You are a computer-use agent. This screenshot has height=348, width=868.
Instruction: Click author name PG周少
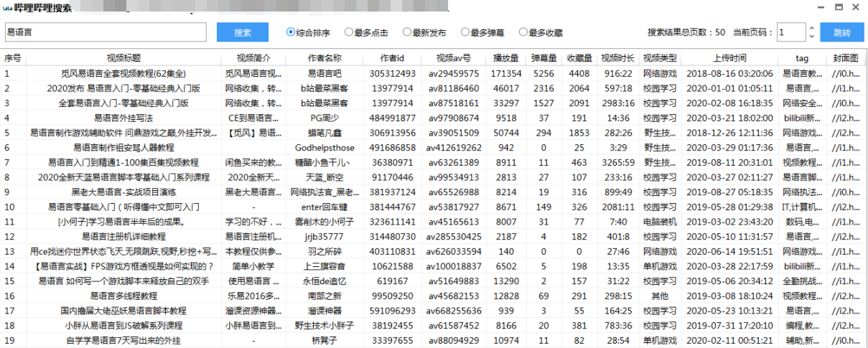pyautogui.click(x=325, y=118)
